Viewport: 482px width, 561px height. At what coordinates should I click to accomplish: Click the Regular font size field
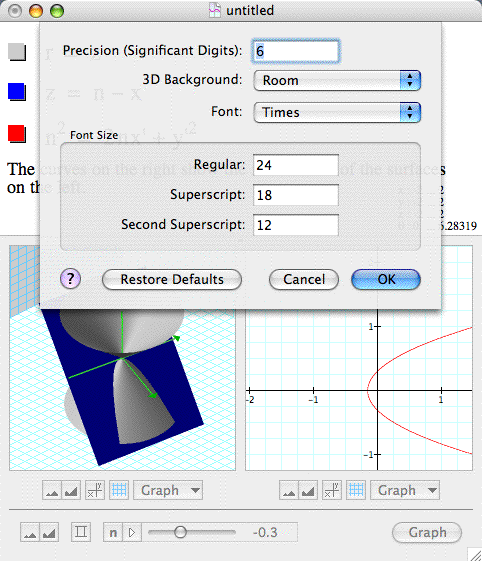pos(296,165)
